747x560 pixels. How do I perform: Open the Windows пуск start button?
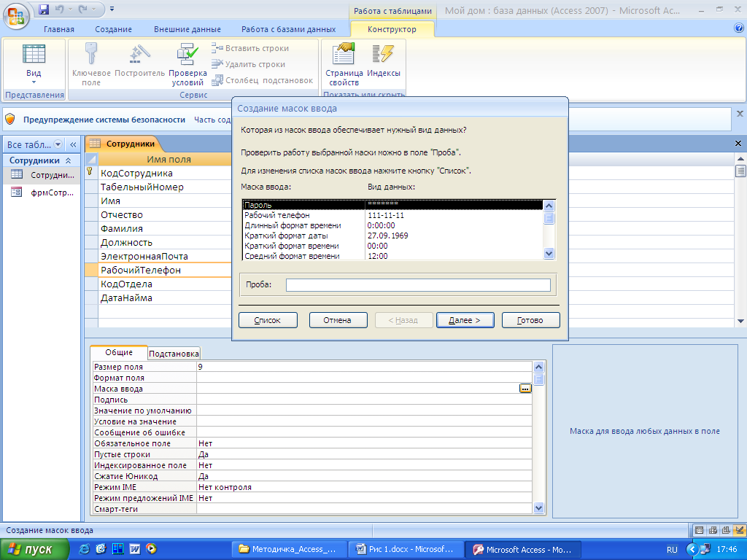pos(35,549)
